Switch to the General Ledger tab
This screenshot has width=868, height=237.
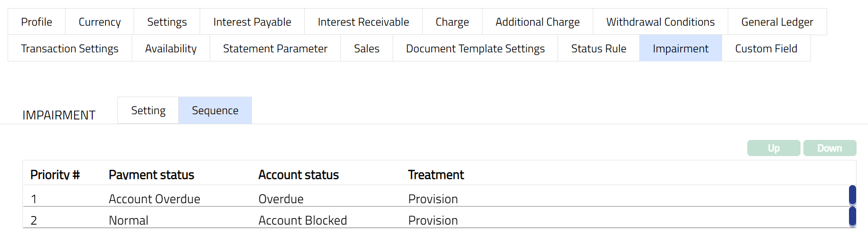coord(777,22)
